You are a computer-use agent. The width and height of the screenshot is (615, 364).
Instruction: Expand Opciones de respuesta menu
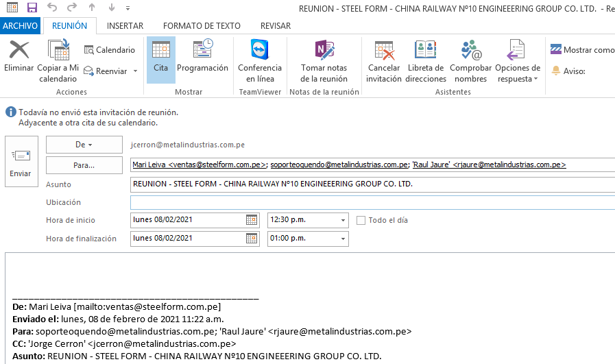(x=518, y=61)
